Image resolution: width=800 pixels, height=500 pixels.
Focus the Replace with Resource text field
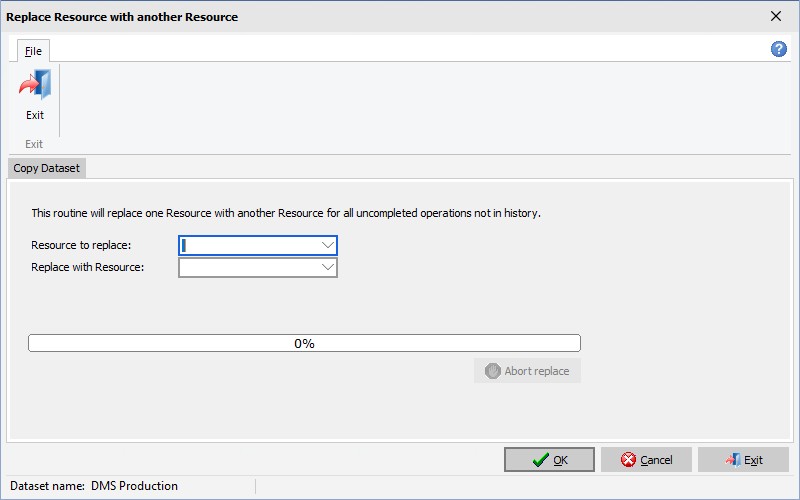tap(250, 267)
